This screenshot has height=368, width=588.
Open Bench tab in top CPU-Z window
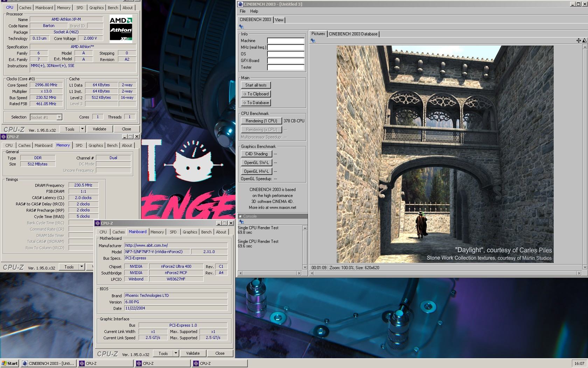click(x=113, y=8)
